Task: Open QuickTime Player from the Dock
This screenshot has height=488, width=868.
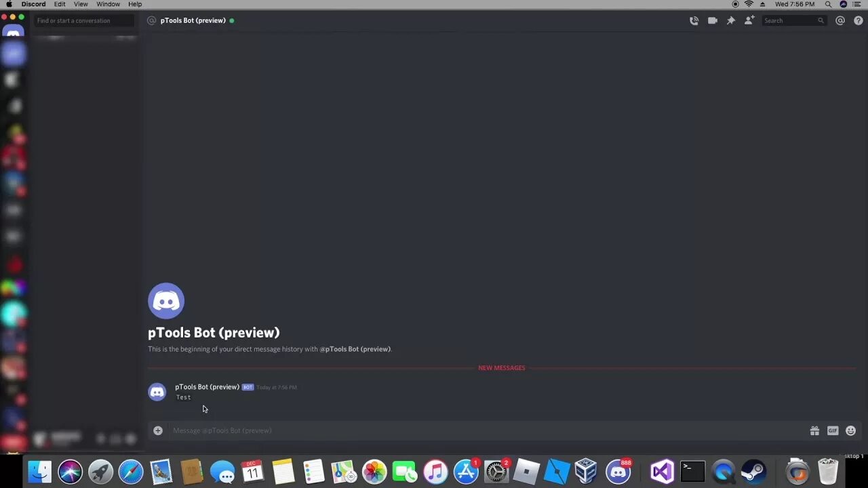Action: (723, 472)
